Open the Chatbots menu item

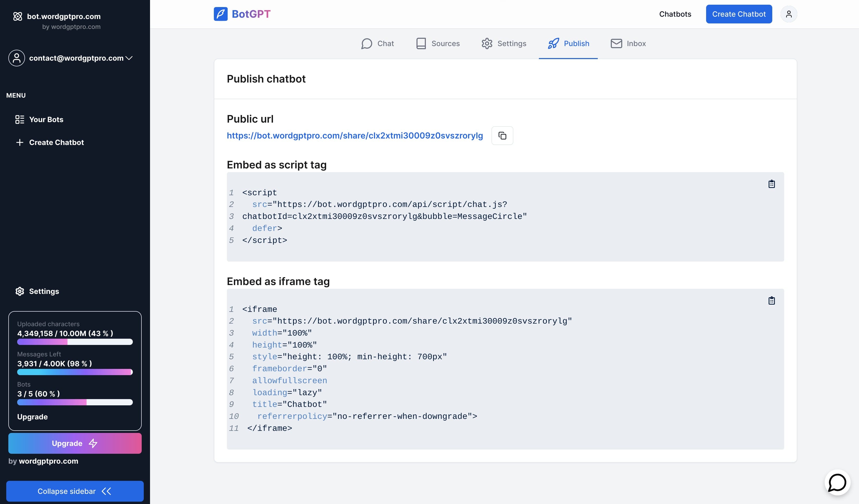[x=675, y=14]
